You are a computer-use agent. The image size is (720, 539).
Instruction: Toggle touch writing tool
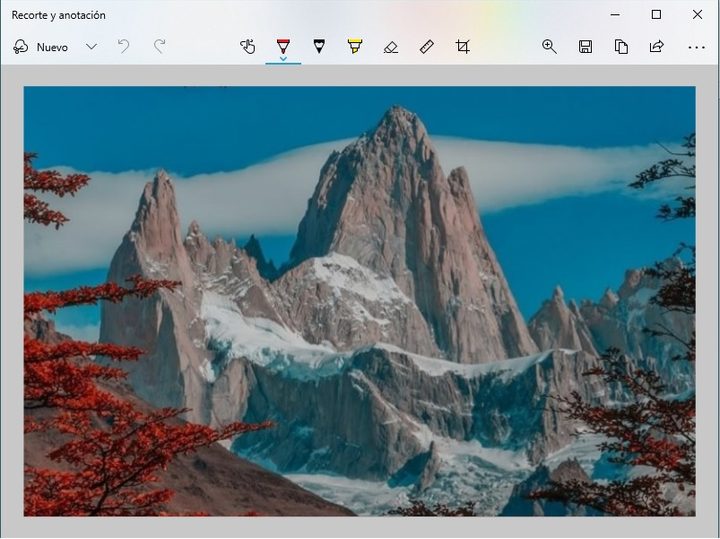click(x=248, y=46)
